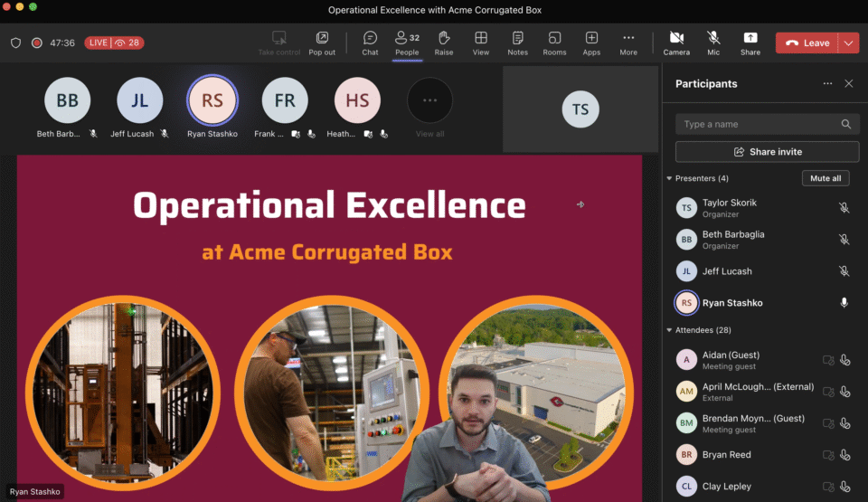868x502 pixels.
Task: Click April McLough camera icon
Action: pyautogui.click(x=828, y=392)
